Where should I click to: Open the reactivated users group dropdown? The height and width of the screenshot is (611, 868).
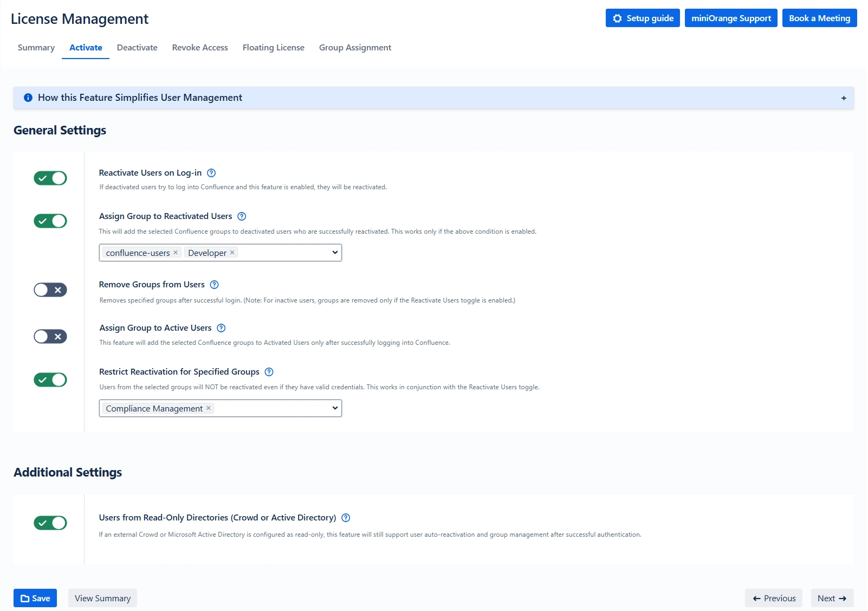pos(335,253)
